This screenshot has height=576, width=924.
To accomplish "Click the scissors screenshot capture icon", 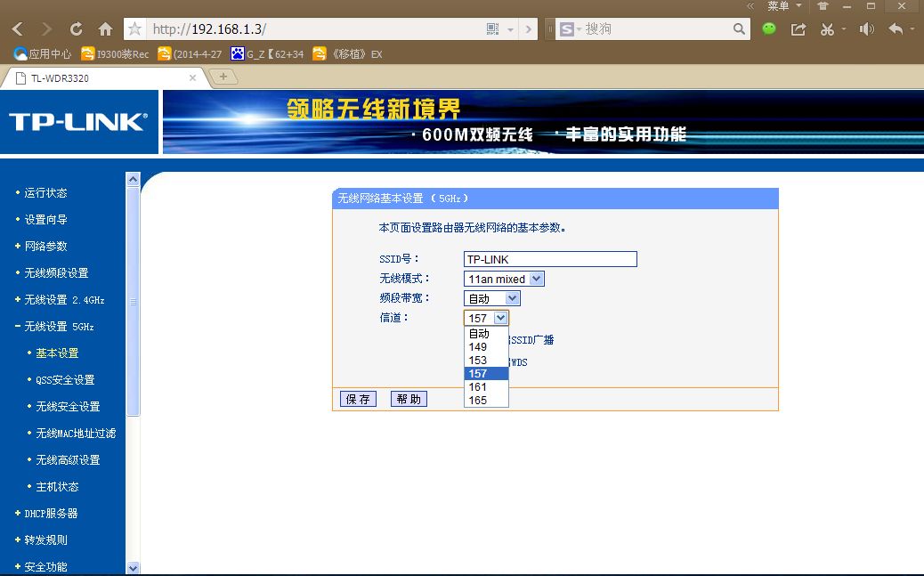I will pos(825,28).
